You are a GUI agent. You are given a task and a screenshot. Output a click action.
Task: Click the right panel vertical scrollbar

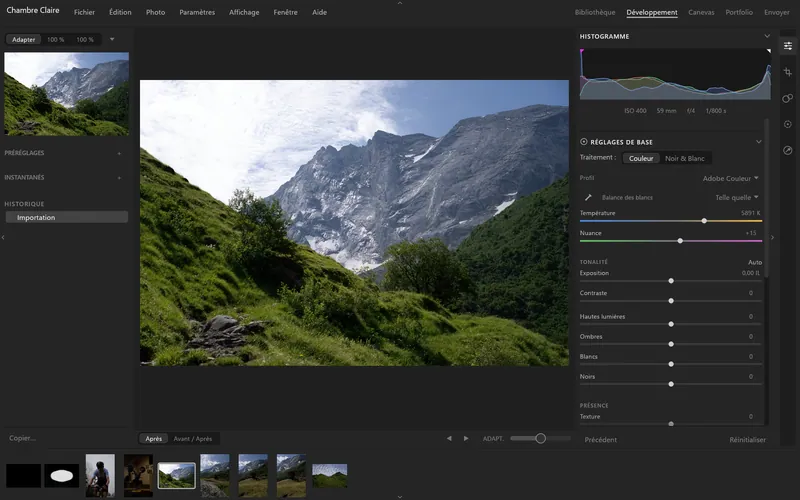[x=766, y=198]
